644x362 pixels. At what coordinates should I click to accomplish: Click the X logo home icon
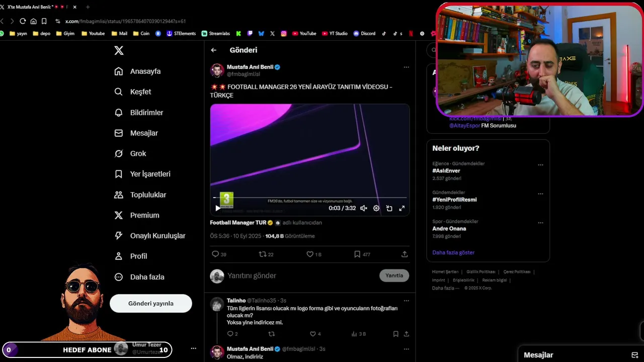coord(119,50)
